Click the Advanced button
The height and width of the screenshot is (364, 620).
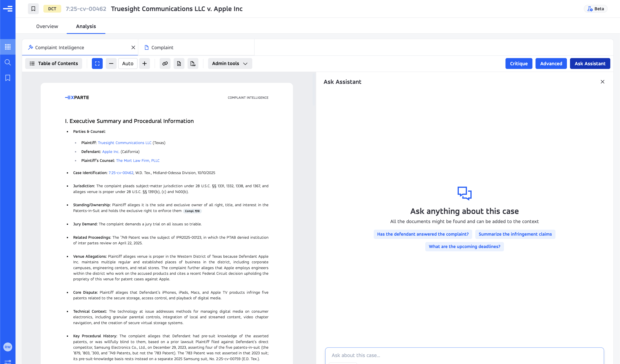551,64
